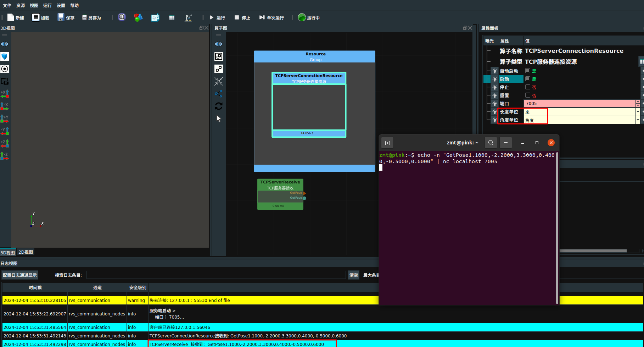644x347 pixels.
Task: Open the hamburger menu in terminal window
Action: pyautogui.click(x=506, y=143)
